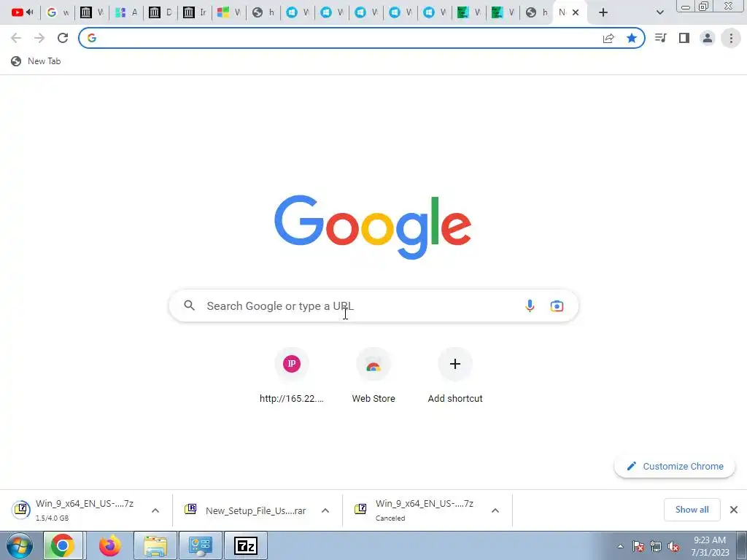Open the profile avatar menu
747x560 pixels.
pyautogui.click(x=708, y=38)
